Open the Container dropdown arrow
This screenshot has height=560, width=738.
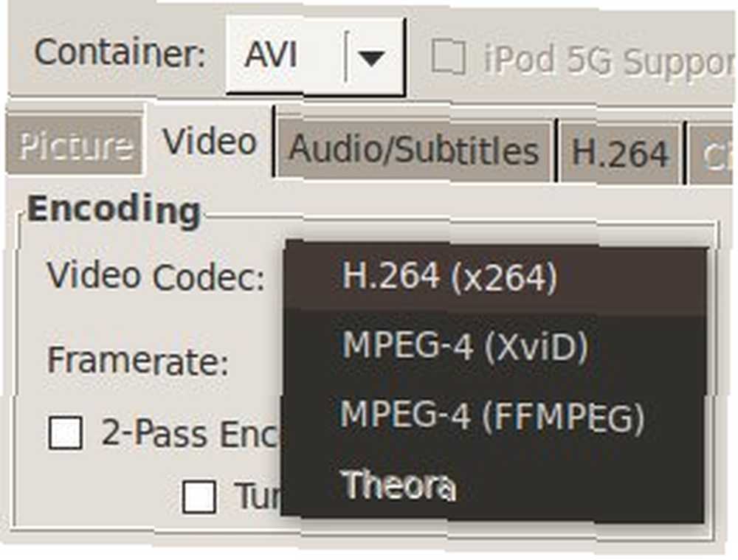click(x=373, y=58)
